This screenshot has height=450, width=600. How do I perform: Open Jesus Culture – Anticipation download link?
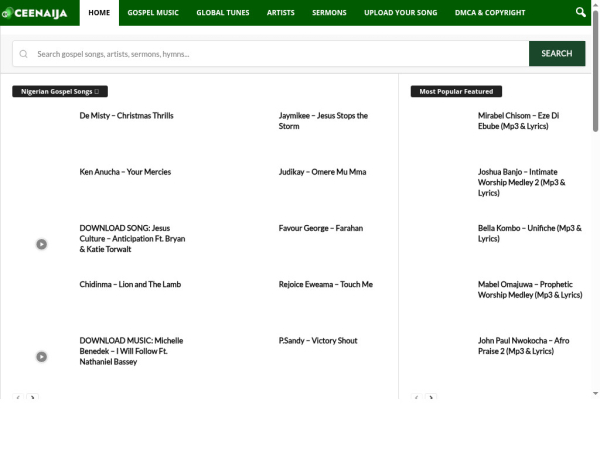132,238
